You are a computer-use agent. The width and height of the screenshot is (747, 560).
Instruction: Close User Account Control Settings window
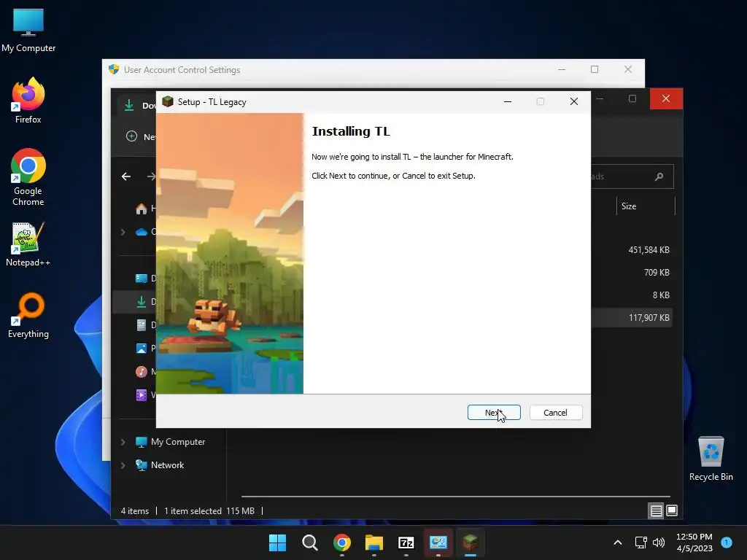point(628,69)
